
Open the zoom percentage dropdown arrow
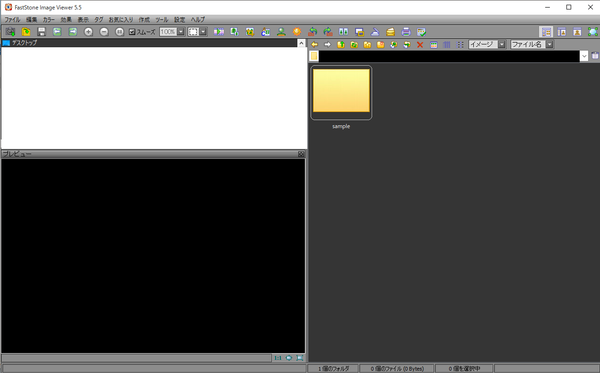181,32
